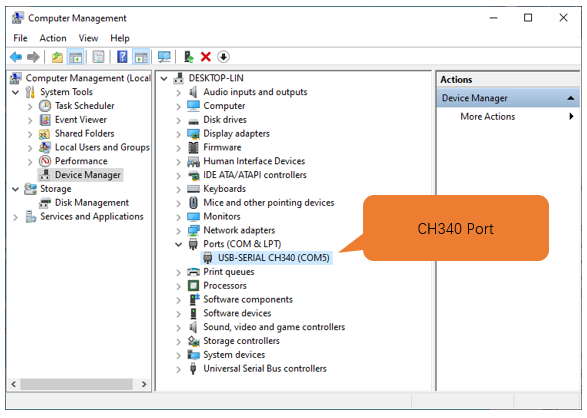This screenshot has height=418, width=587.
Task: Expand the Monitors category
Action: pos(178,217)
